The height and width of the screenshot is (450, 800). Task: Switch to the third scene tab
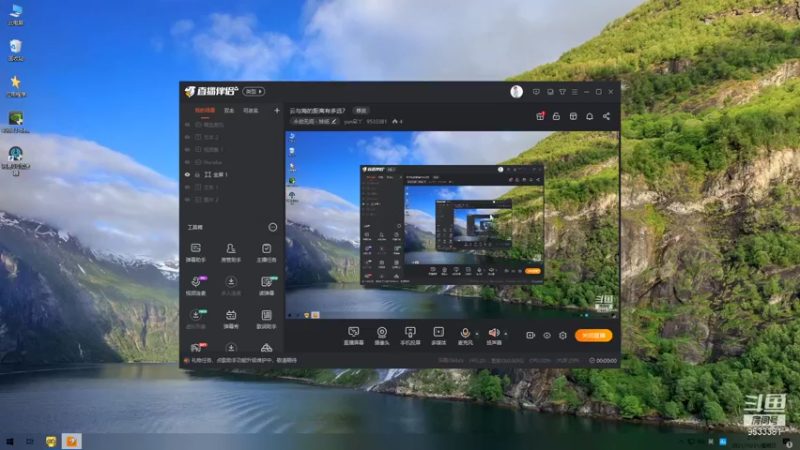pos(250,110)
